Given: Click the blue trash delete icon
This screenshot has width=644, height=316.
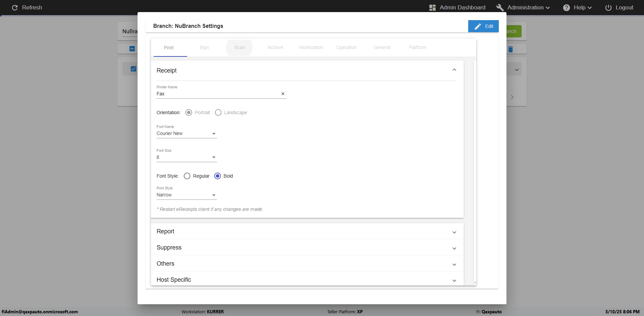Looking at the screenshot, I should 511,49.
